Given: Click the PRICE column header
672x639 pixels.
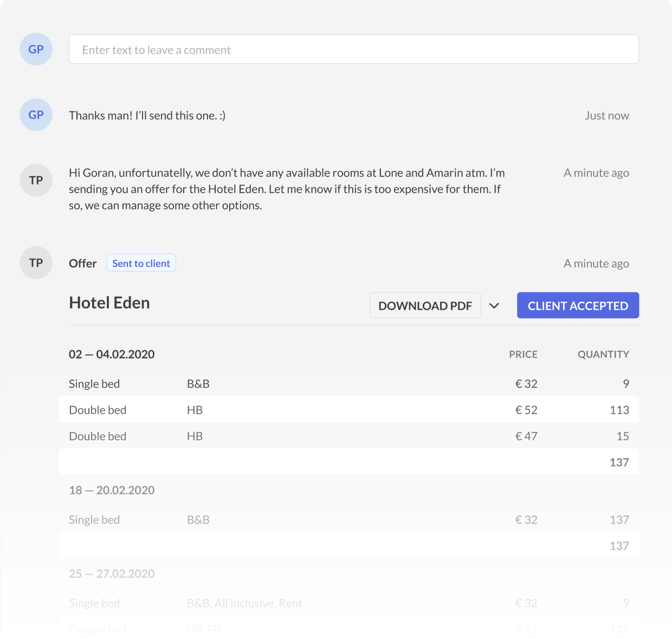Looking at the screenshot, I should tap(523, 354).
